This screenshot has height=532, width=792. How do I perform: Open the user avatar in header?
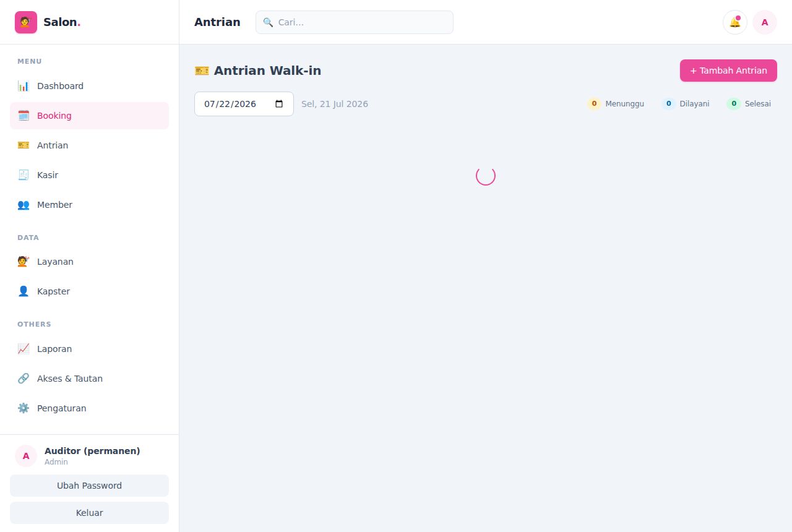pyautogui.click(x=765, y=22)
